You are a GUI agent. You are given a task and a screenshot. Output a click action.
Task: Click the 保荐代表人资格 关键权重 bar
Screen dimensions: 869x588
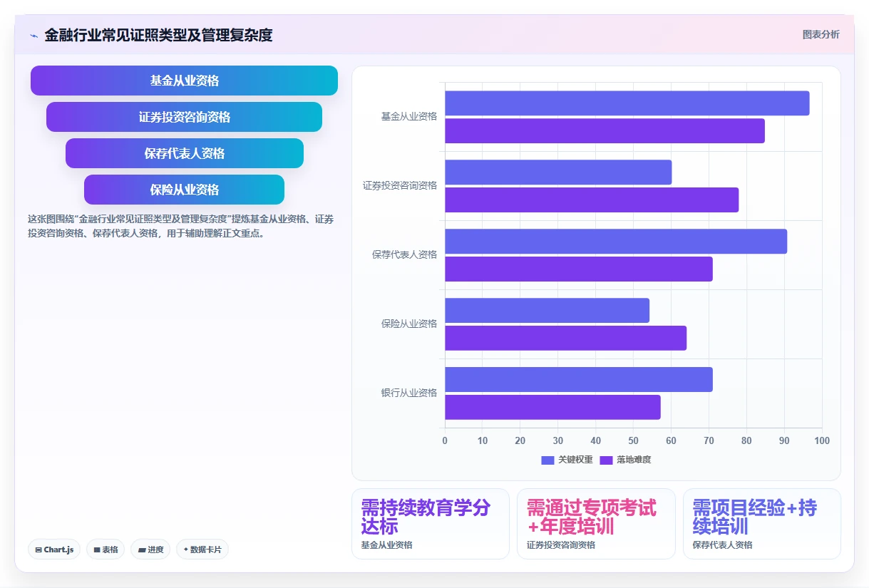[x=616, y=242]
